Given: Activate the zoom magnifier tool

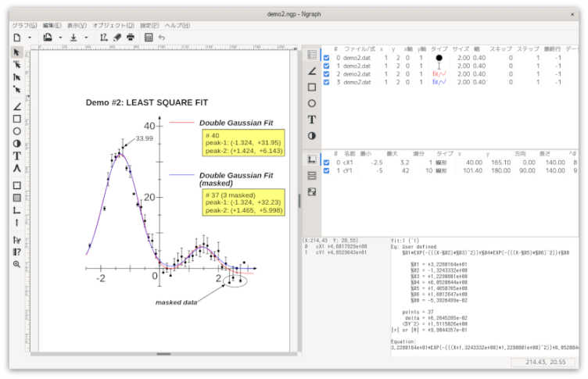Looking at the screenshot, I should coord(16,264).
